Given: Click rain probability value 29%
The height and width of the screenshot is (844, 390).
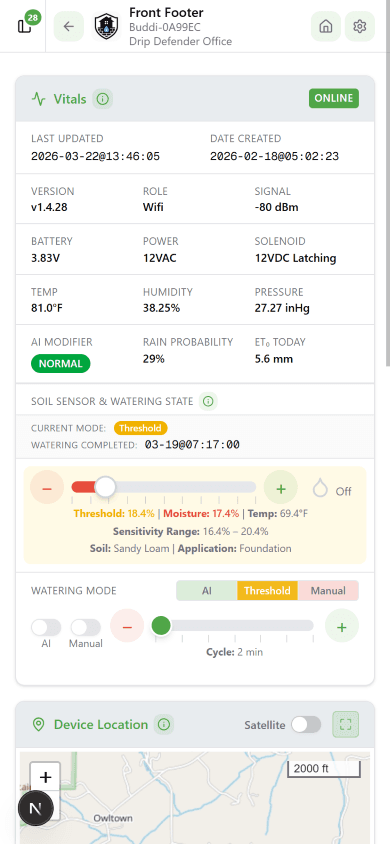Looking at the screenshot, I should 154,358.
